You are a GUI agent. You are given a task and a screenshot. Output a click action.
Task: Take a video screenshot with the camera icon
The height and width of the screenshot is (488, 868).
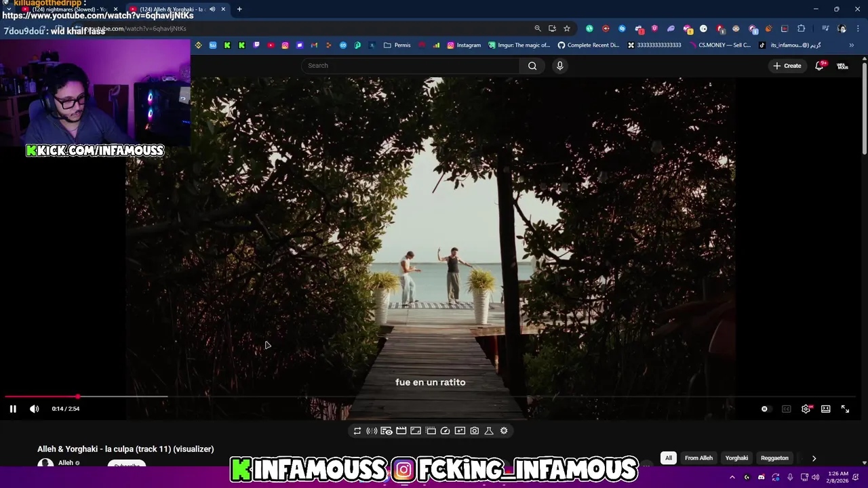tap(474, 431)
